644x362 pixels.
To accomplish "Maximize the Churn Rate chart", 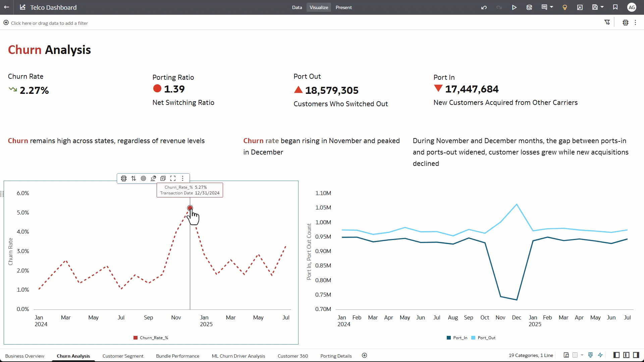I will pos(173,178).
